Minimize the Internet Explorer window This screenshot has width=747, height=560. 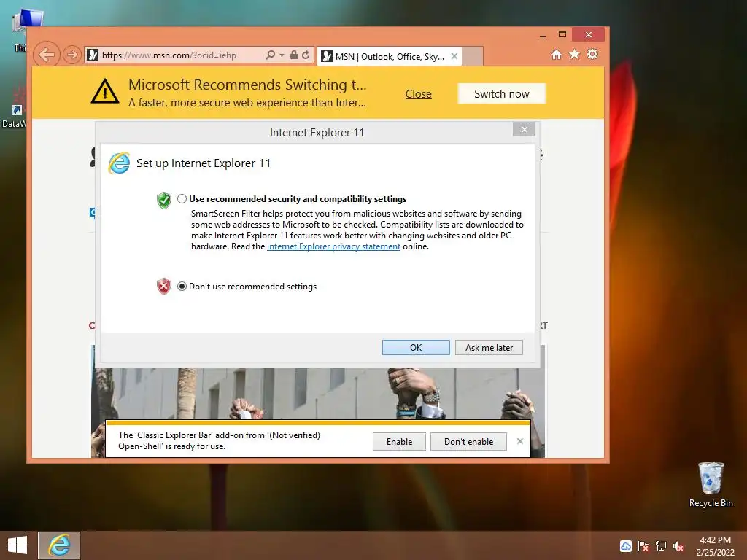point(542,35)
